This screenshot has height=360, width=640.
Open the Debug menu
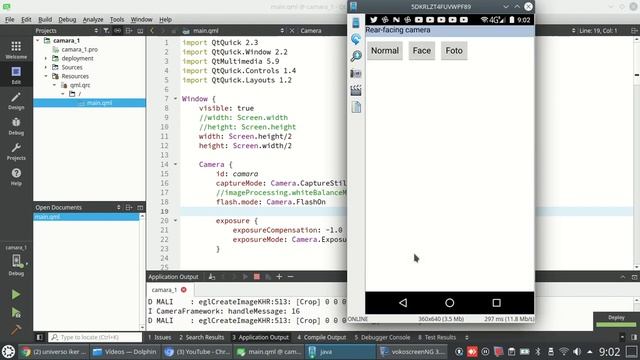click(x=67, y=20)
